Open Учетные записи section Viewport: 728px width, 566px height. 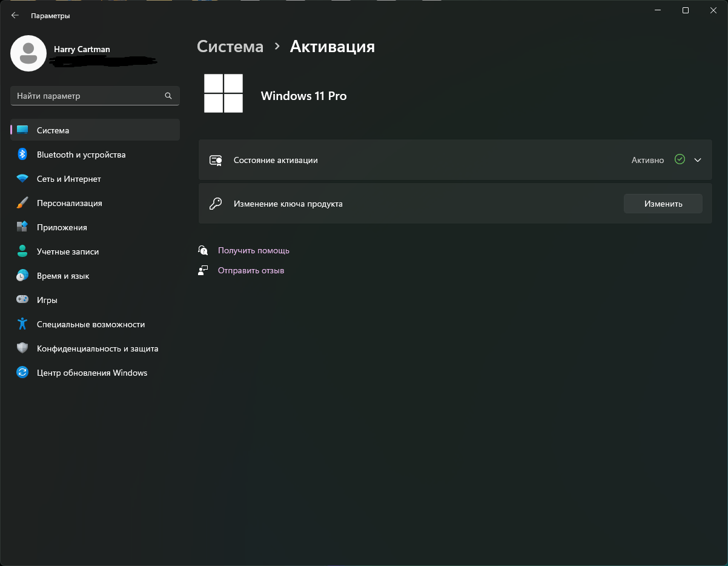click(x=95, y=251)
